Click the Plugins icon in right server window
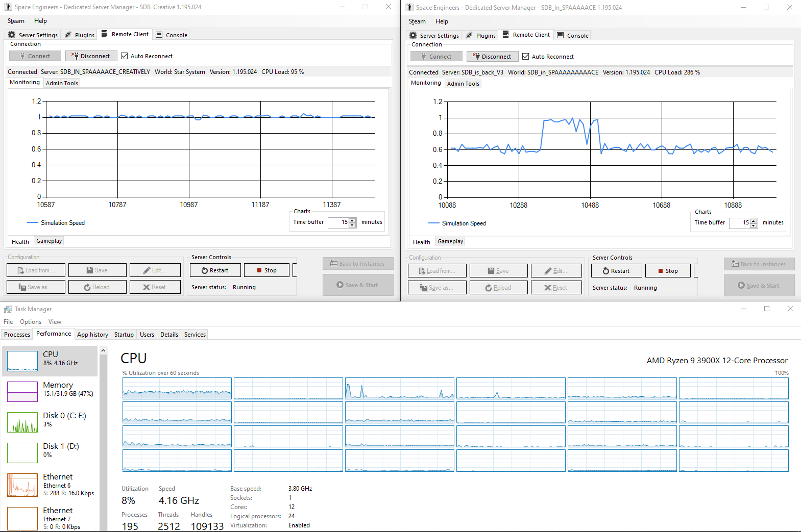The width and height of the screenshot is (801, 532). [x=469, y=35]
